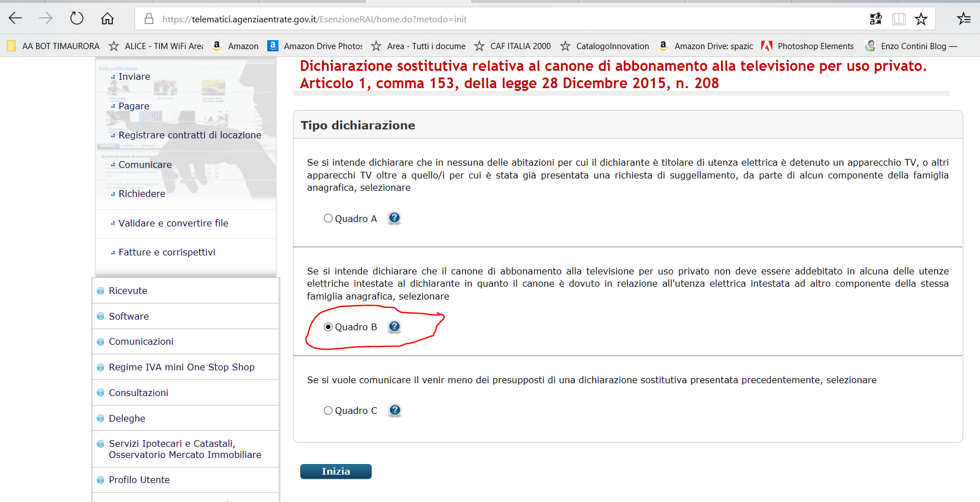Open Registrare contratti di locazione link
This screenshot has height=502, width=980.
tap(190, 135)
